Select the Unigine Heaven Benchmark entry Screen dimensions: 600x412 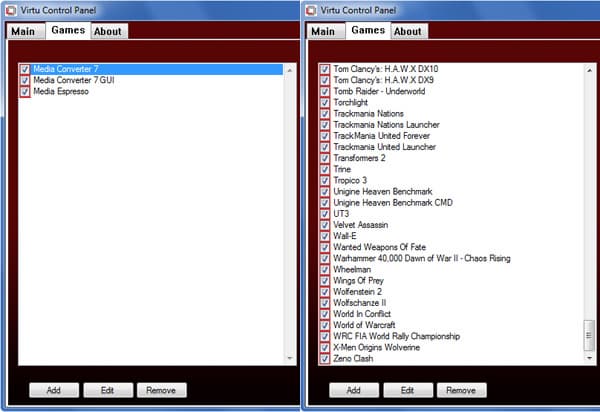point(383,192)
